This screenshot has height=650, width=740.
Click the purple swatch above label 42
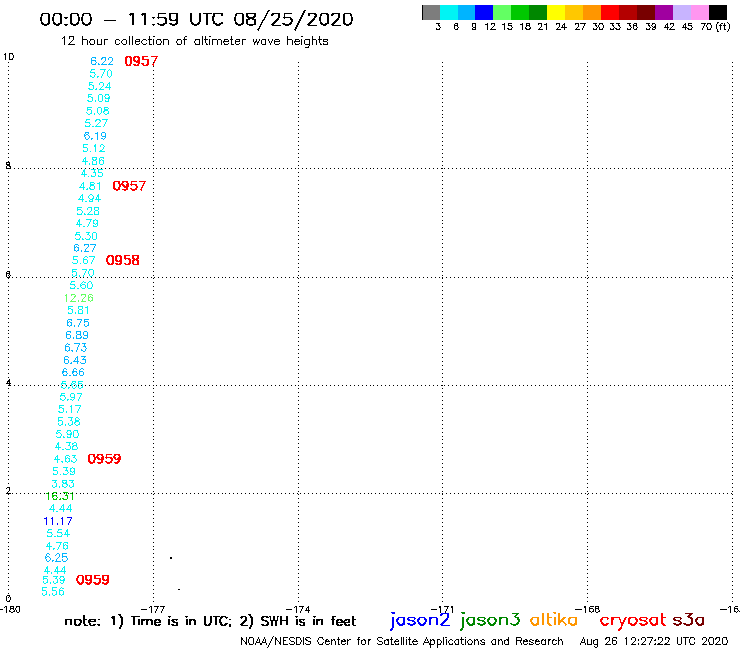tap(664, 12)
